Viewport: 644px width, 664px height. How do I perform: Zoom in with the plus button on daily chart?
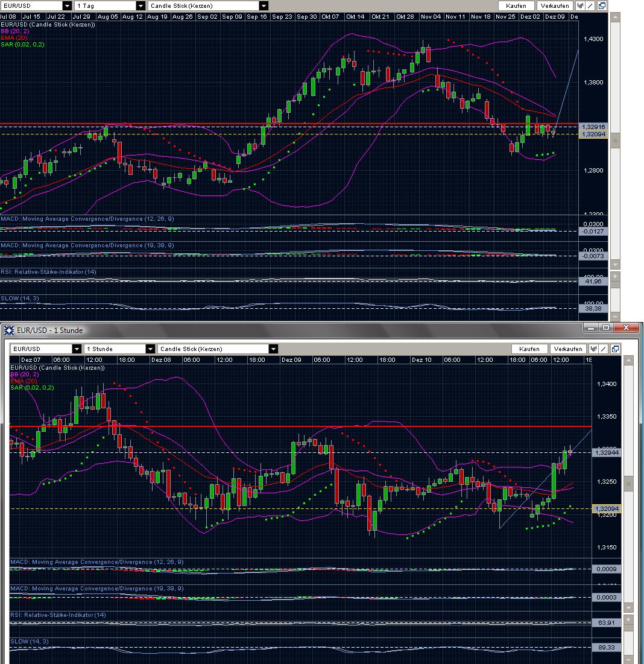coord(615,277)
